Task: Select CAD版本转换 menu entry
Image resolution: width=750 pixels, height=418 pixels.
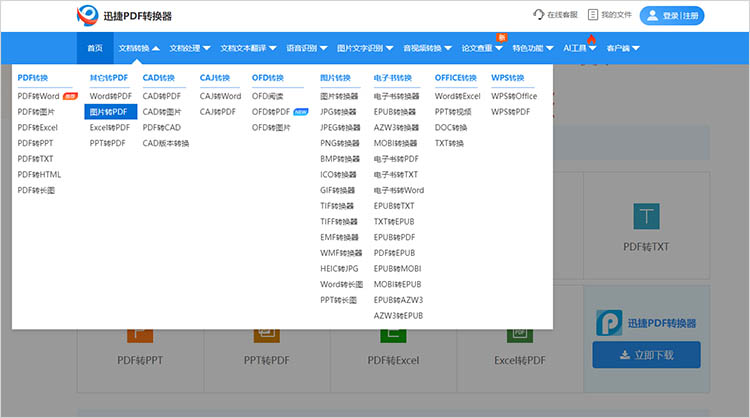Action: 165,143
